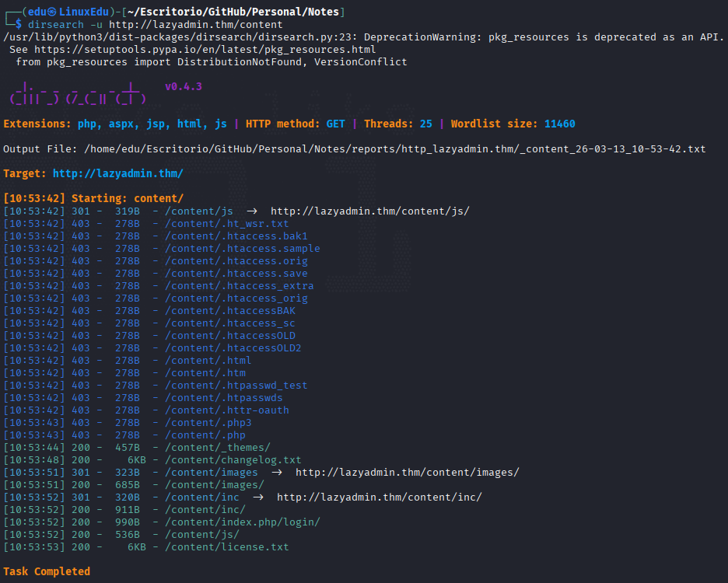This screenshot has width=728, height=583.
Task: Click the dirsearch version 'v0.4.3' text
Action: [184, 87]
